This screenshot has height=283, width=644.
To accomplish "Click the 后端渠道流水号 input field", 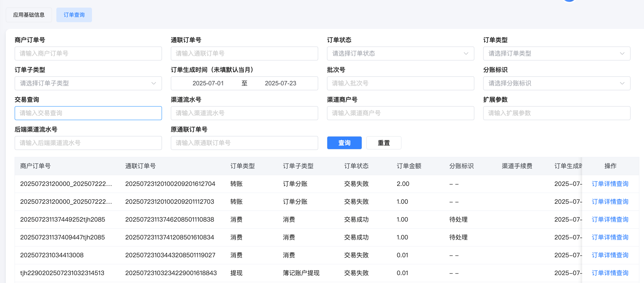I will (88, 143).
